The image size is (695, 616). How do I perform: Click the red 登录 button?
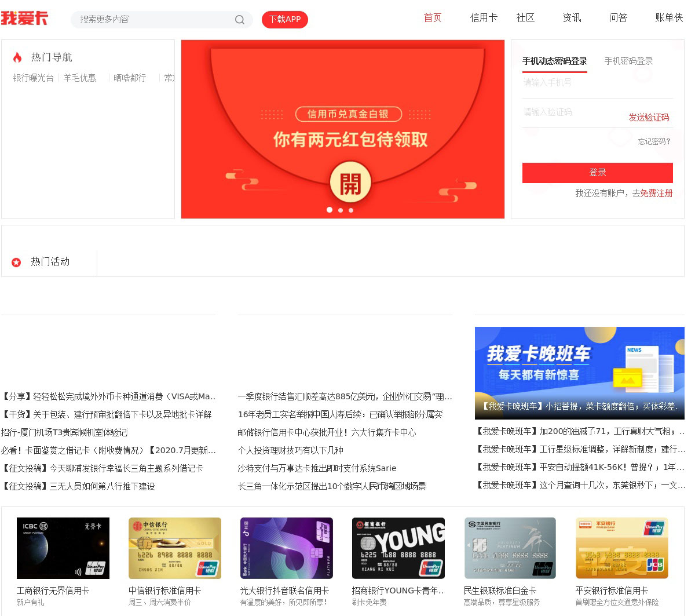(598, 173)
